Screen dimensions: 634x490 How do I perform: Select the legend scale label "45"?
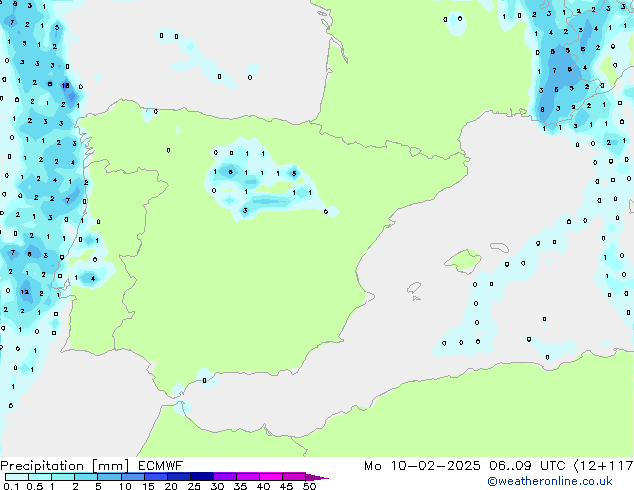point(286,486)
